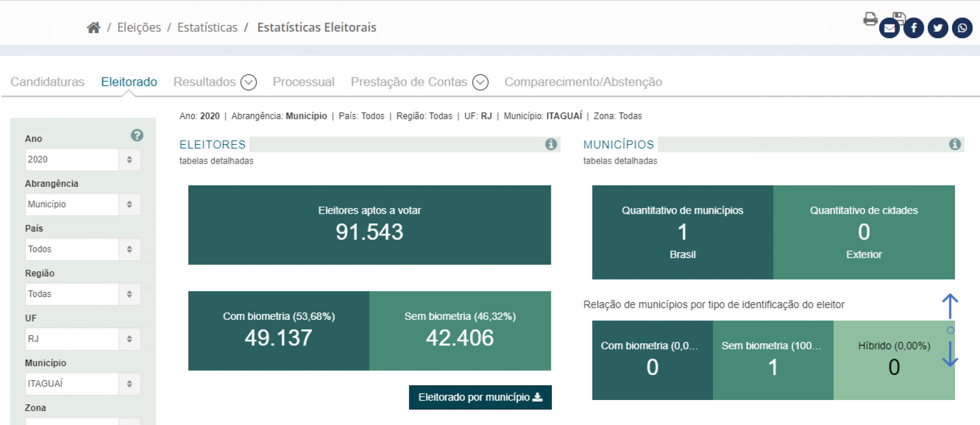The image size is (980, 425).
Task: Expand Prestação de Contas chevron
Action: pos(480,82)
